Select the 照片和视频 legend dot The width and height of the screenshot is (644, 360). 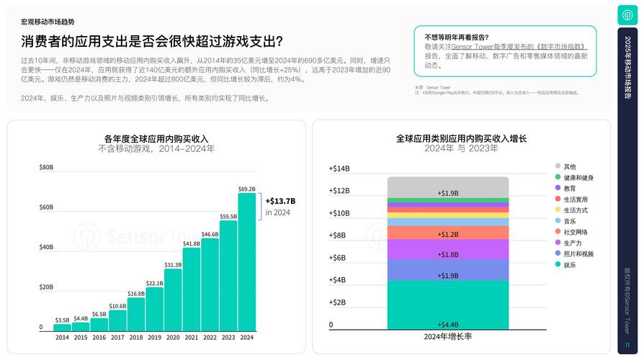point(558,254)
